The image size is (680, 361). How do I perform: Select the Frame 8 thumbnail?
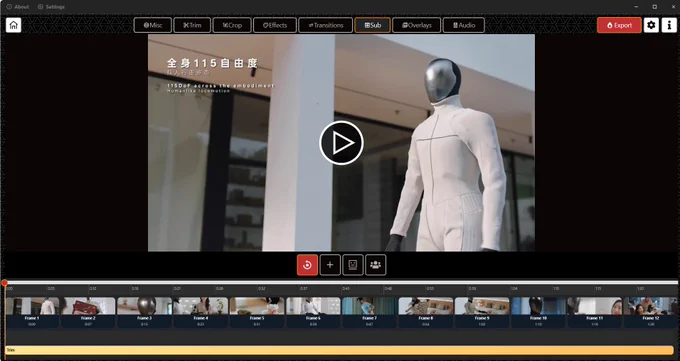click(x=426, y=312)
